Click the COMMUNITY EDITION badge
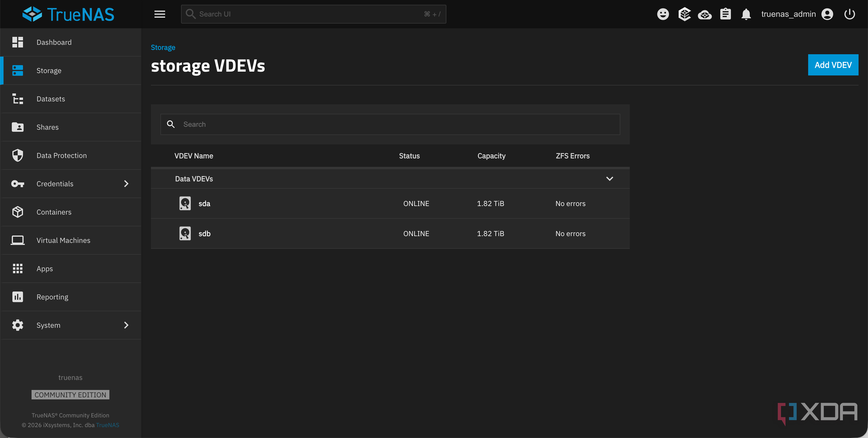The image size is (868, 438). (70, 395)
